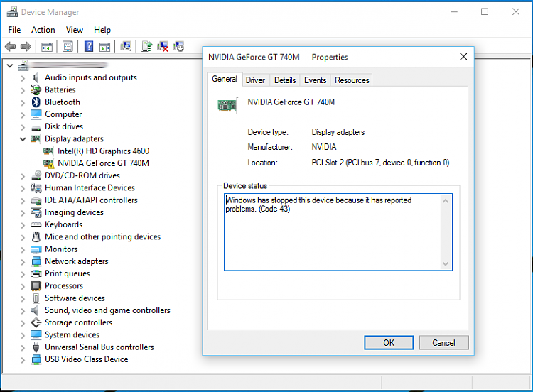Click the Keyboards category icon

point(36,224)
